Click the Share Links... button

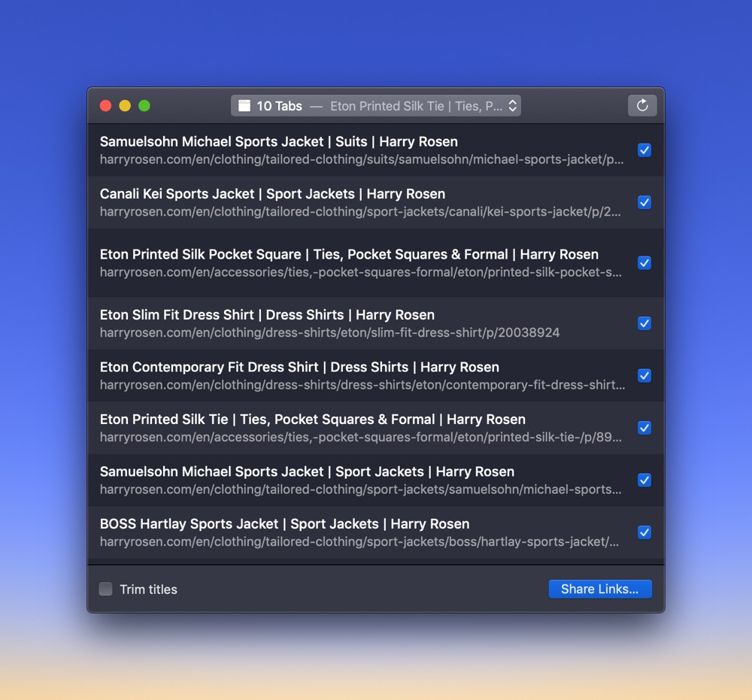[x=600, y=589]
